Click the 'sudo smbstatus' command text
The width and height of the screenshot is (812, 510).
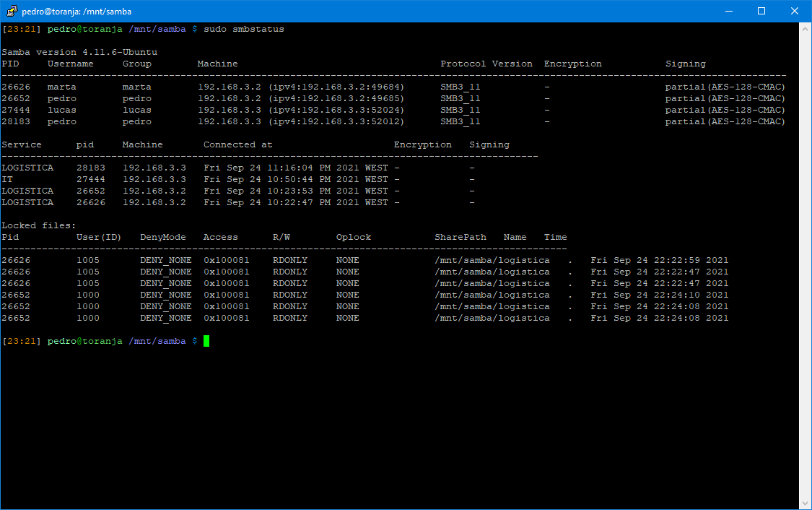244,29
